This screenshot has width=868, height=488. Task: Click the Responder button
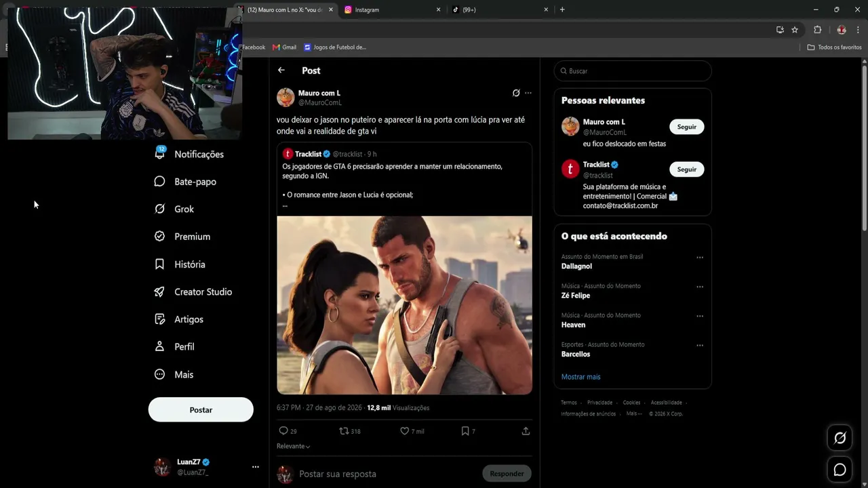pyautogui.click(x=507, y=474)
